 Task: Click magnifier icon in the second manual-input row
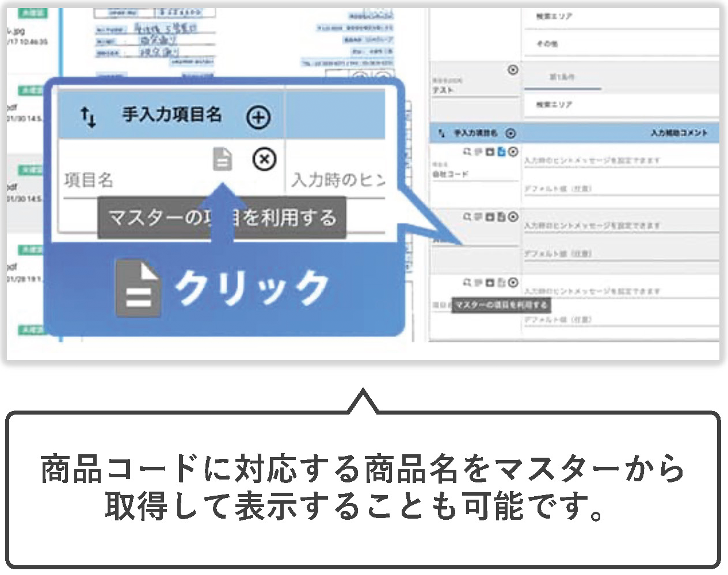coord(467,217)
